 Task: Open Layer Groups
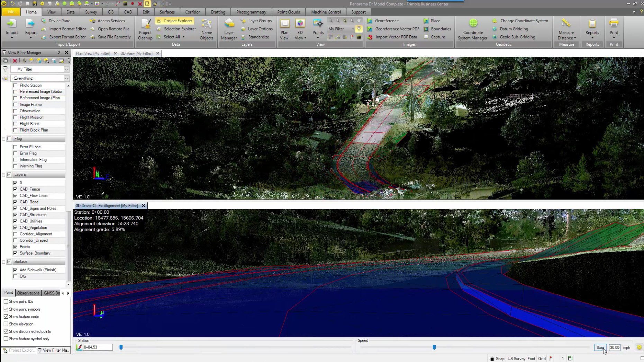[256, 21]
